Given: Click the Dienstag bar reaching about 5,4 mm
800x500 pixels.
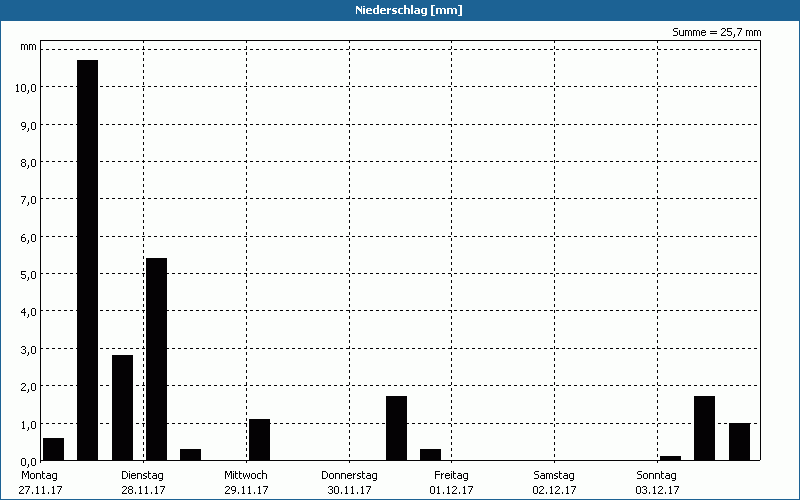Looking at the screenshot, I should (x=156, y=359).
